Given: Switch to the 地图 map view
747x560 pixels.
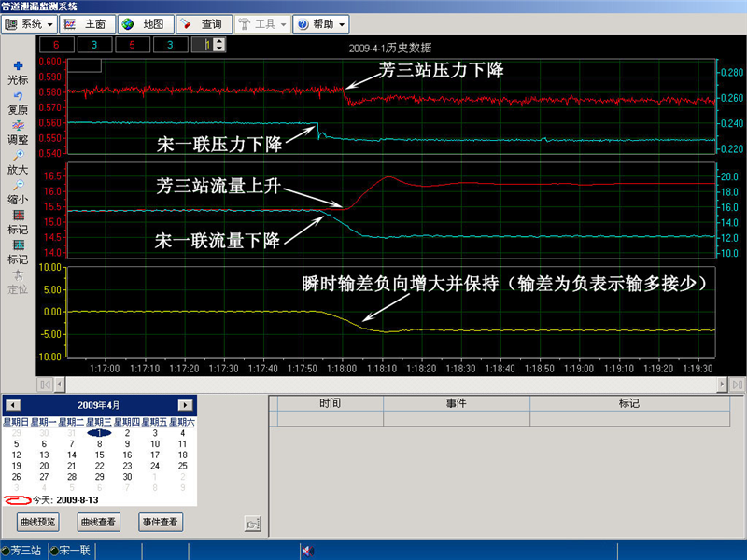Looking at the screenshot, I should click(143, 22).
